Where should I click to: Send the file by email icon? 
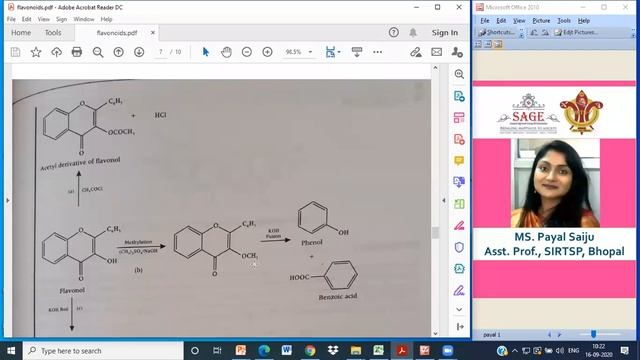pos(436,52)
